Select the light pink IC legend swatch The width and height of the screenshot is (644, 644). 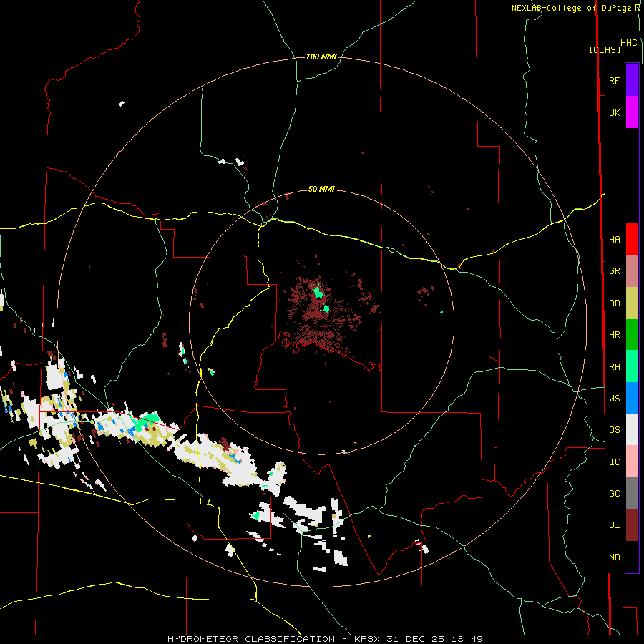pos(632,462)
